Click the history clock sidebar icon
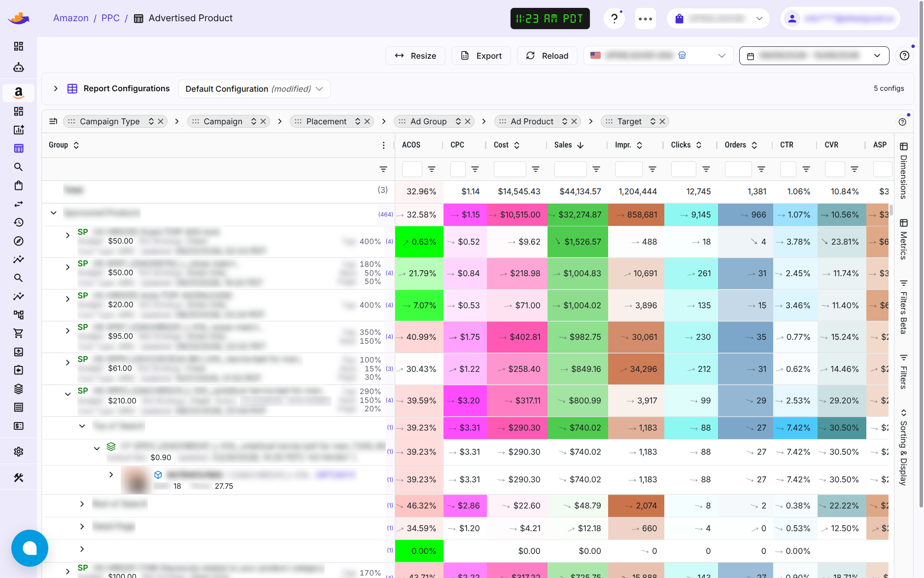This screenshot has width=924, height=578. (x=18, y=222)
